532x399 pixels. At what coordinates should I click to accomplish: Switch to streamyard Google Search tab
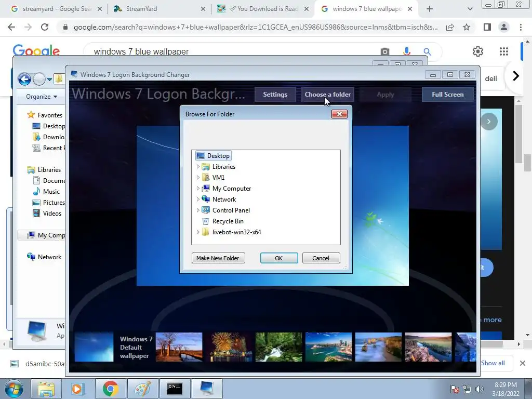pos(56,9)
